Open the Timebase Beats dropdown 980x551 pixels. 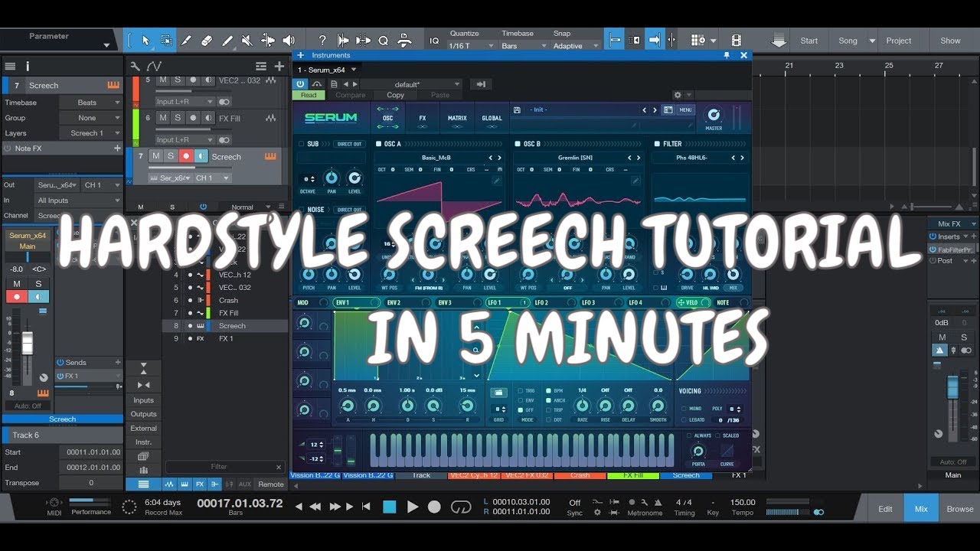(x=90, y=103)
